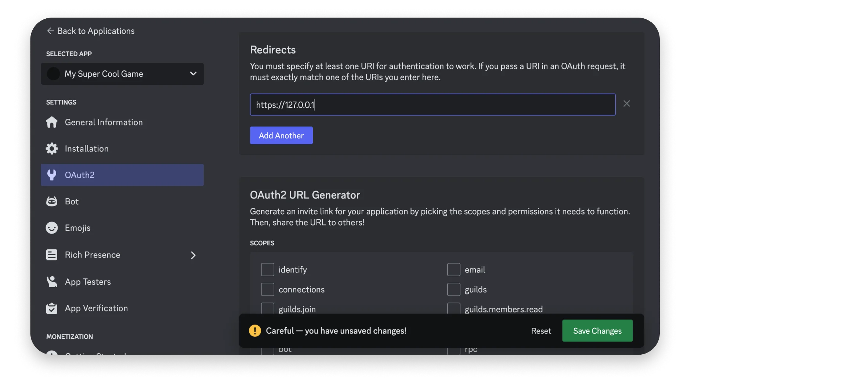Click 'Careful — you have unsaved changes!' text
This screenshot has height=384, width=868.
[x=336, y=331]
